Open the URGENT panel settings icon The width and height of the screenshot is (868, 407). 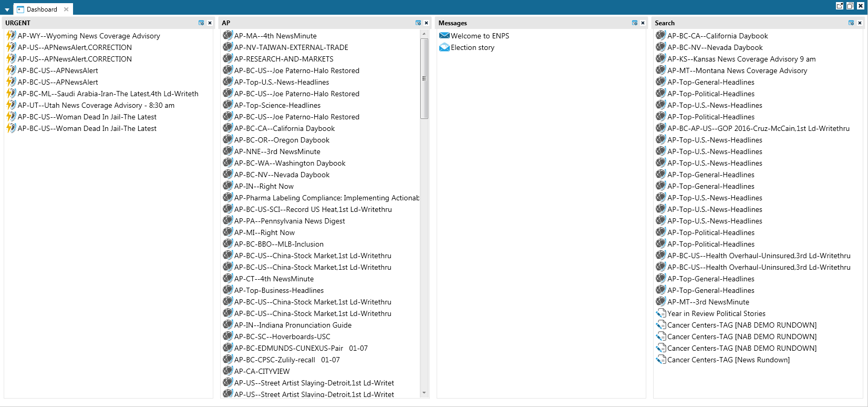(201, 23)
